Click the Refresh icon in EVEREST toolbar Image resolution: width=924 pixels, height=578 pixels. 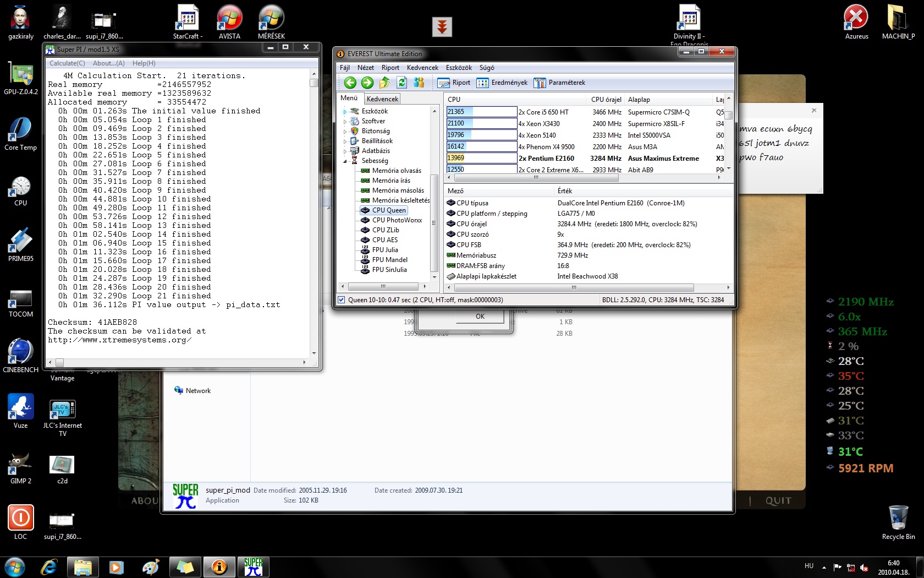[x=402, y=83]
